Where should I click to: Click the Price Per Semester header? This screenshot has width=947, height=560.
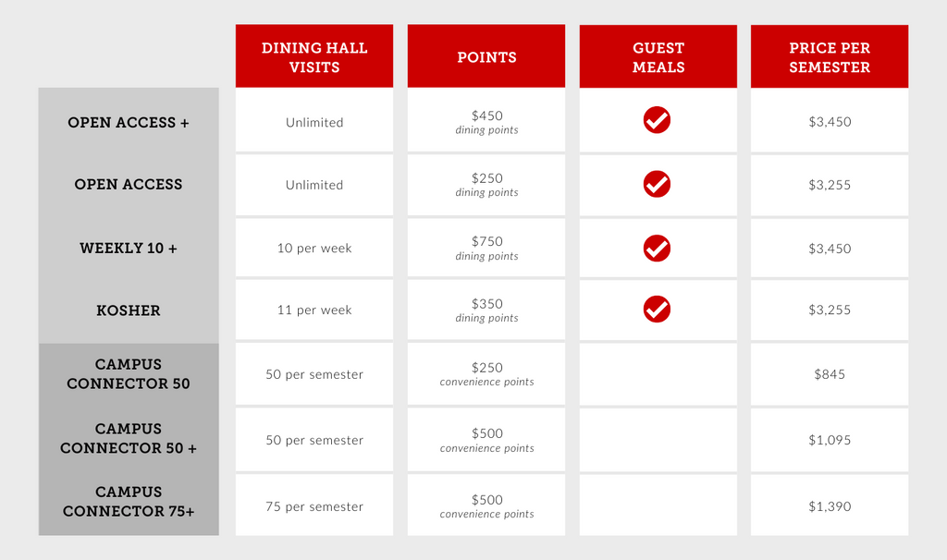[x=830, y=57]
